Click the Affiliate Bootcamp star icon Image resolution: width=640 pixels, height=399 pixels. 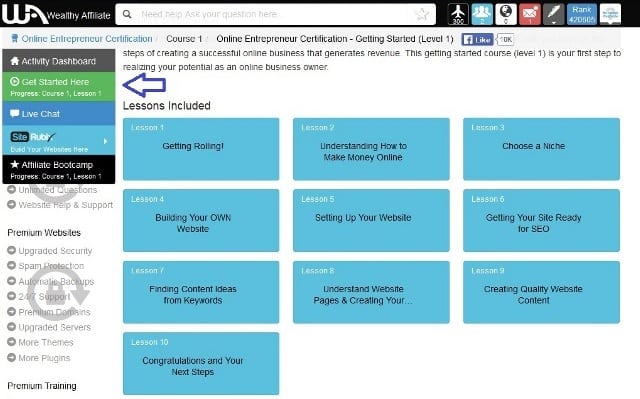pos(15,164)
